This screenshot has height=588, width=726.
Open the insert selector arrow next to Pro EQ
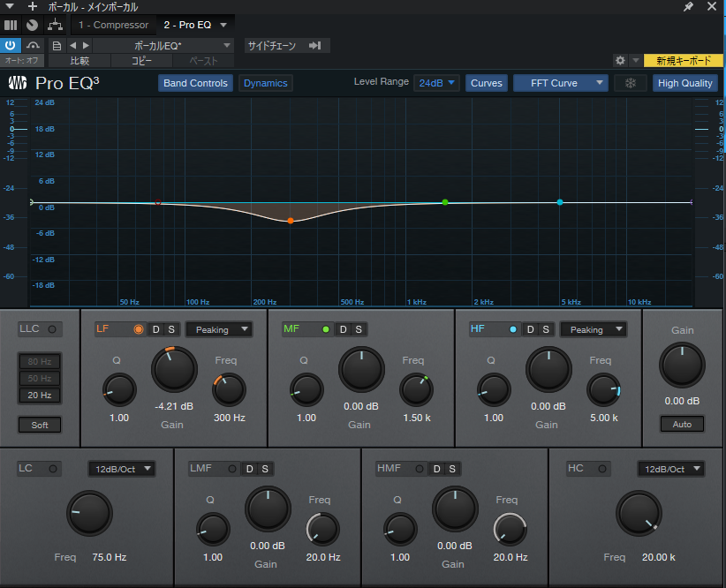pyautogui.click(x=223, y=25)
